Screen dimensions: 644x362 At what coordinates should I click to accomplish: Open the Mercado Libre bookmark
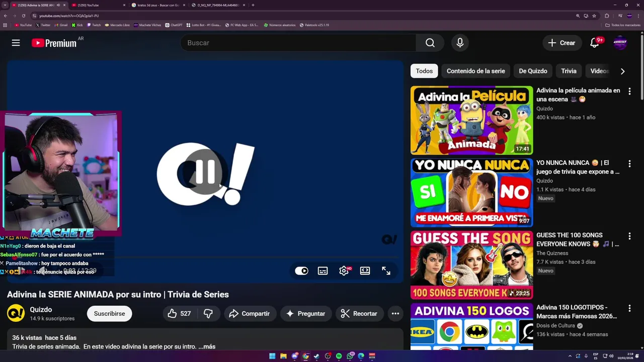coord(117,25)
